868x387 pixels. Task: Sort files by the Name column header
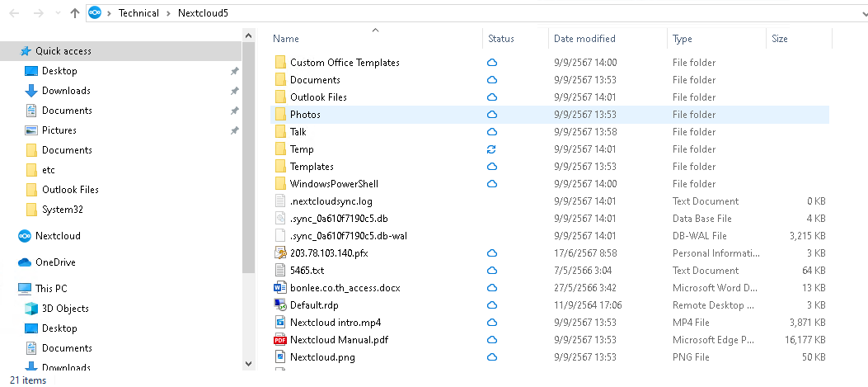[x=286, y=39]
